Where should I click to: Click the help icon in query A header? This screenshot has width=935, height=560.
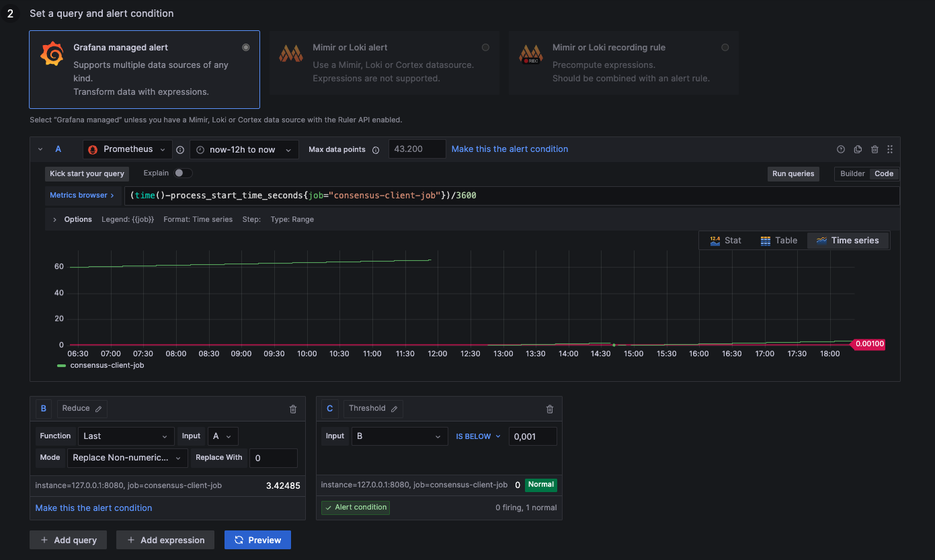click(840, 149)
